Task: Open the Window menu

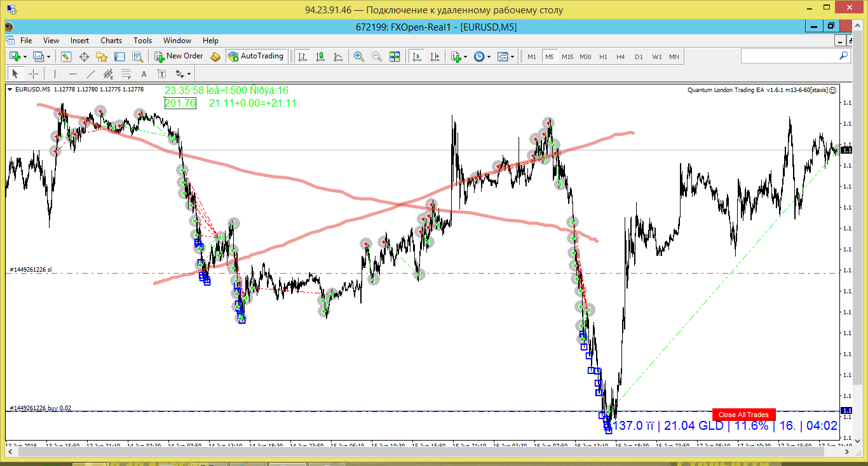Action: coord(177,40)
